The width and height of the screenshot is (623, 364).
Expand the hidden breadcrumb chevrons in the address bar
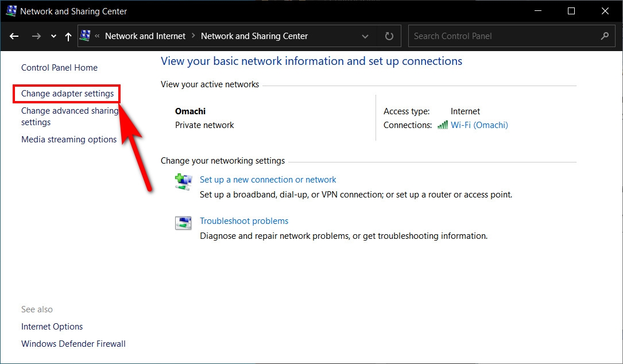[98, 36]
